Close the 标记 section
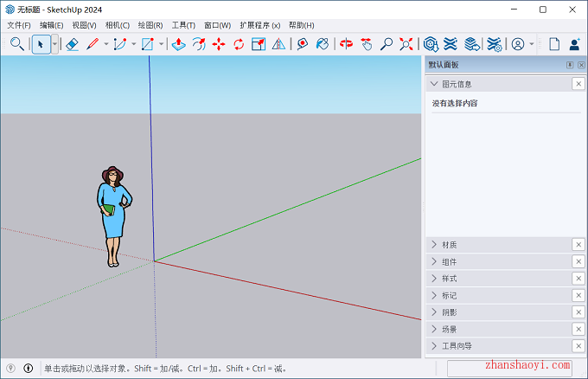Viewport: 588px width, 379px height. coord(578,295)
